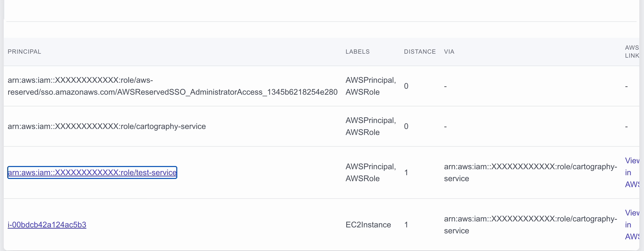Click the cartography-service role ARN in Principal column
The image size is (644, 251).
tap(107, 126)
